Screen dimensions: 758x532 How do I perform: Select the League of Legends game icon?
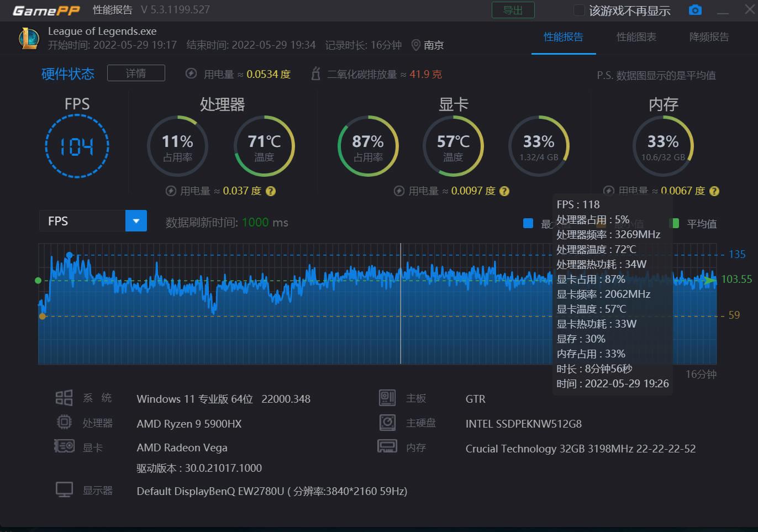[x=29, y=38]
